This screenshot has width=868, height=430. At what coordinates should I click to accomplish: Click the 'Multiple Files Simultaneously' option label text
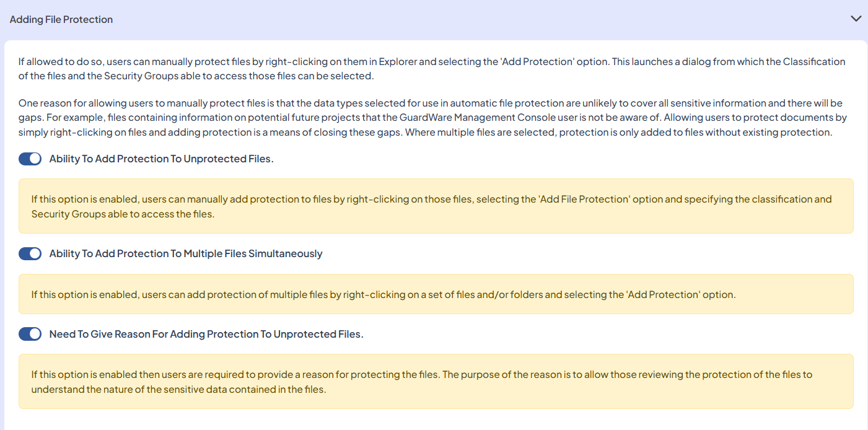point(186,253)
